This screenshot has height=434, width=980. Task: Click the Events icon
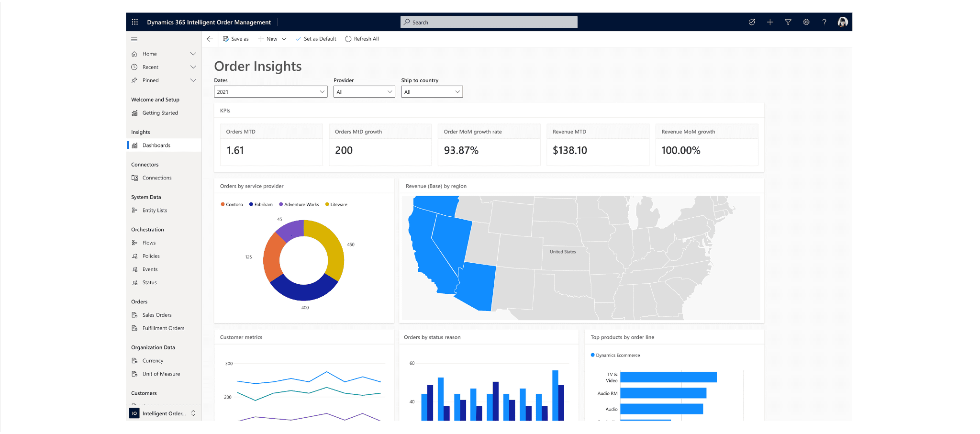(134, 269)
